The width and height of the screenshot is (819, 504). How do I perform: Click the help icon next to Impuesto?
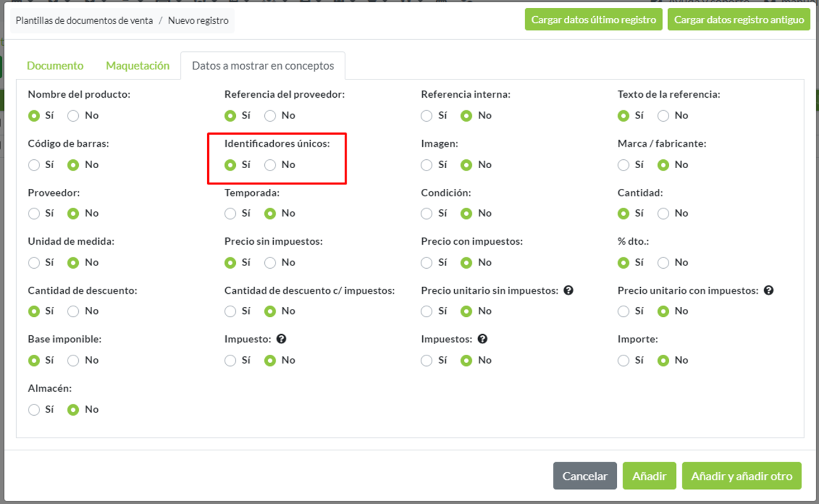point(282,339)
